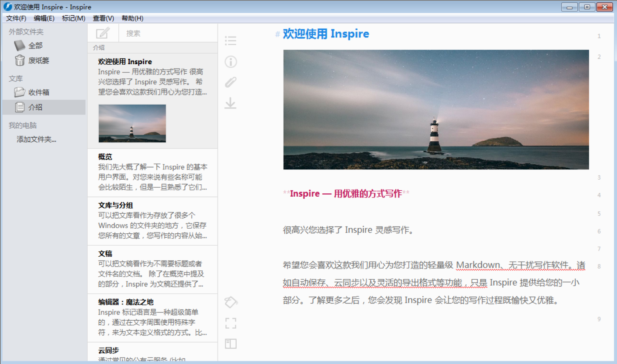Click the paperclip attachment icon
This screenshot has width=617, height=364.
click(230, 82)
